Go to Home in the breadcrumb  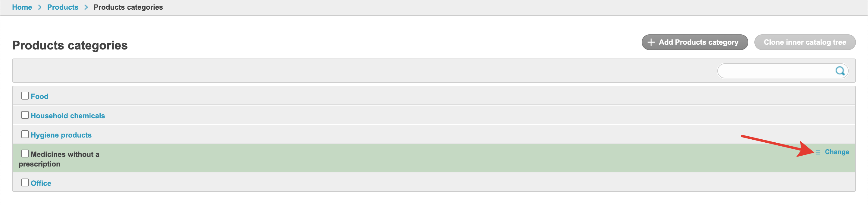tap(22, 7)
